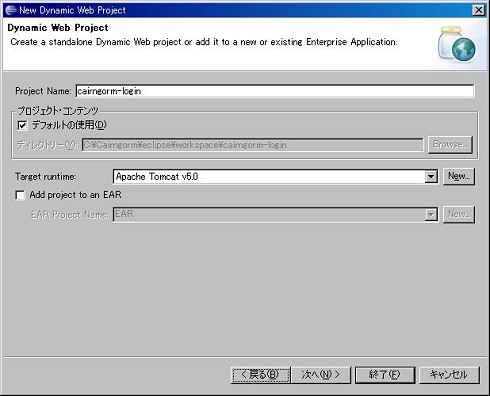Click New button beside EAR Project Name
This screenshot has width=490, height=396.
[459, 214]
